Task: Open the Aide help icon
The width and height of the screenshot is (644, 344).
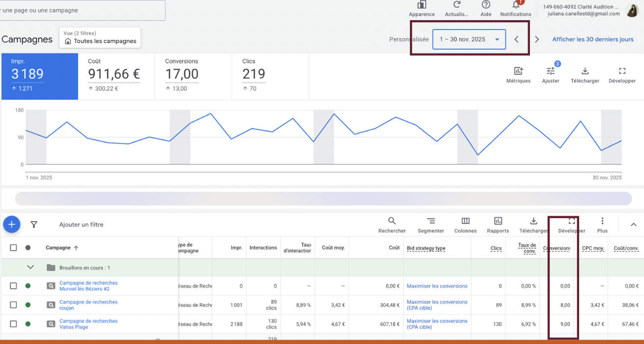Action: point(486,5)
